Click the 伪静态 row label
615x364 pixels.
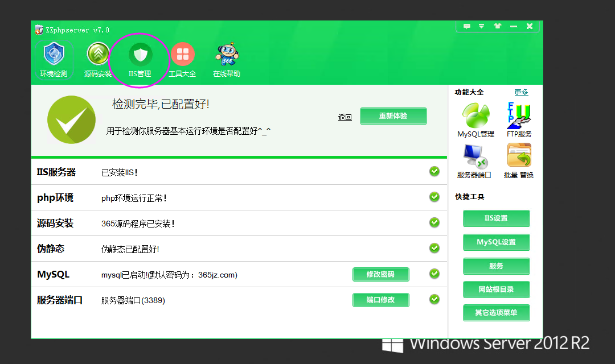pyautogui.click(x=51, y=249)
